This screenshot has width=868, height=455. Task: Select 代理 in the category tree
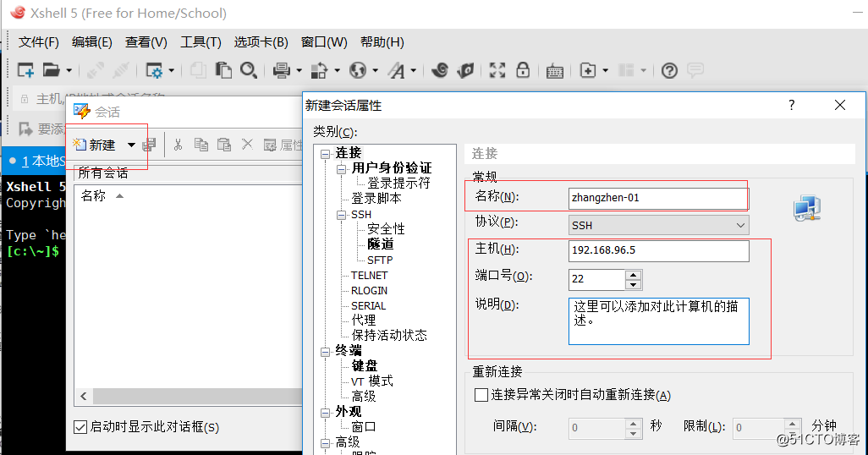click(364, 320)
